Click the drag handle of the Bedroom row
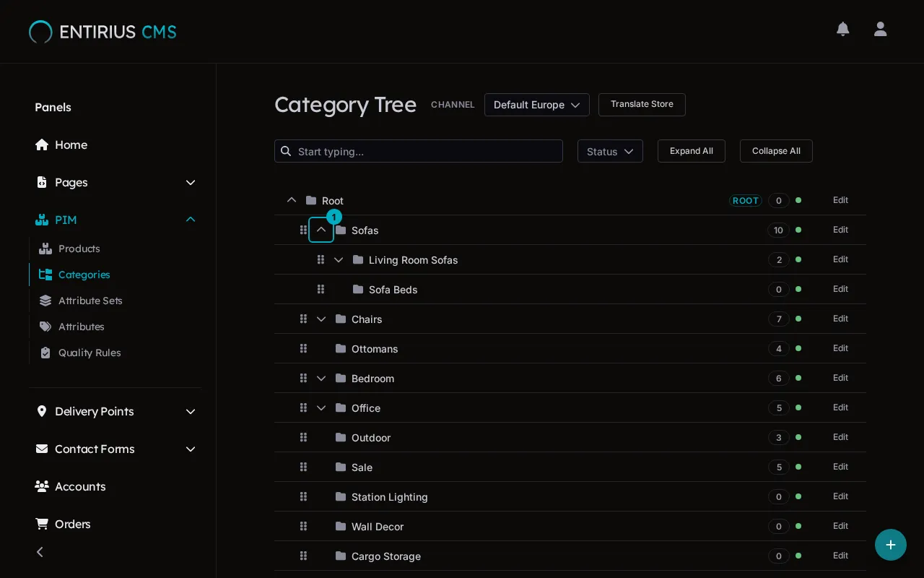 click(303, 378)
